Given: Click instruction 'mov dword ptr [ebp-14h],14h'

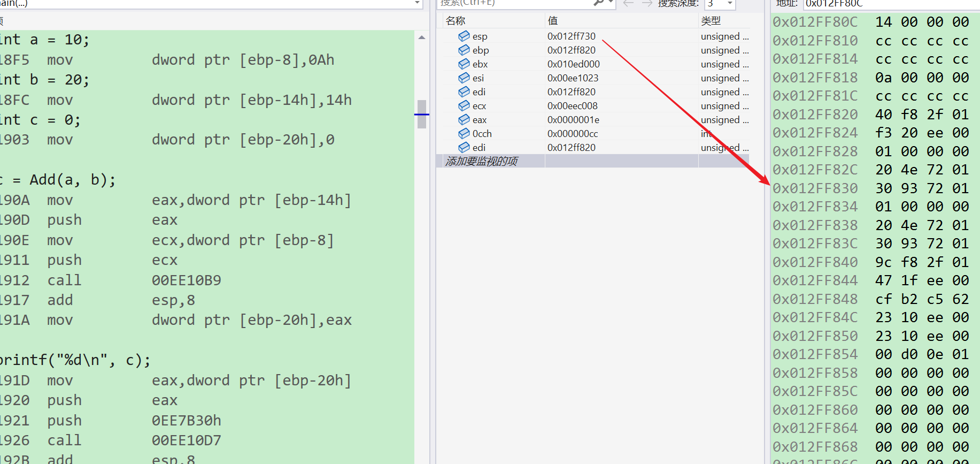Looking at the screenshot, I should point(199,100).
